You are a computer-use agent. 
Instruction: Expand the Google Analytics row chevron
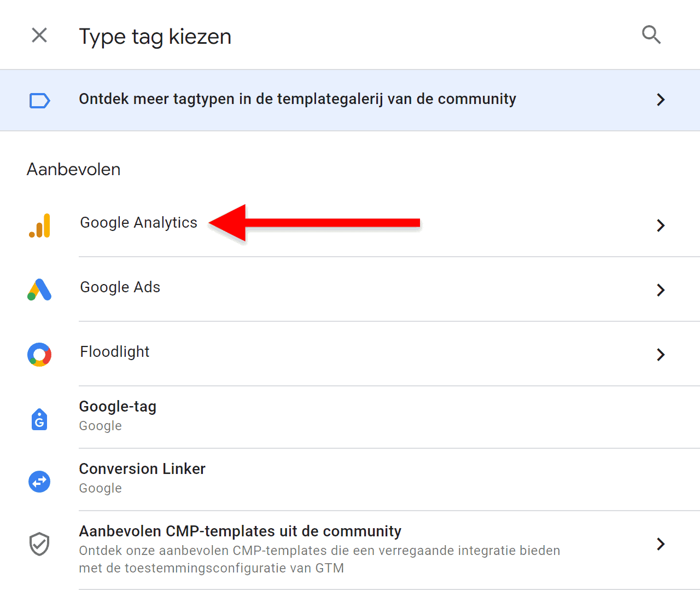coord(661,225)
